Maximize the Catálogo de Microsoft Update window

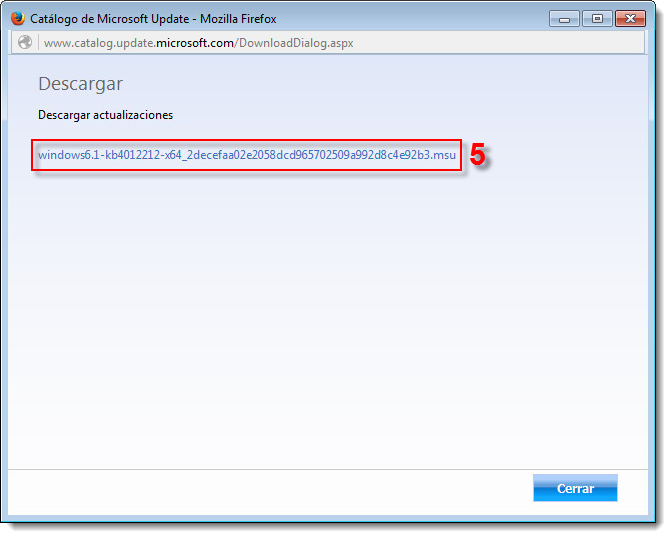tap(596, 18)
